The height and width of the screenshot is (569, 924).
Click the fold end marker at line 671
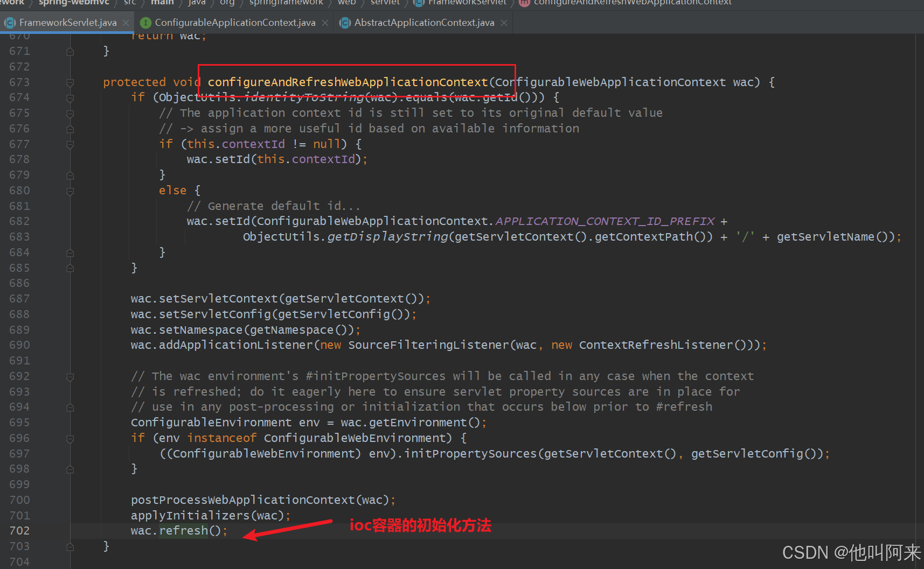click(x=70, y=52)
